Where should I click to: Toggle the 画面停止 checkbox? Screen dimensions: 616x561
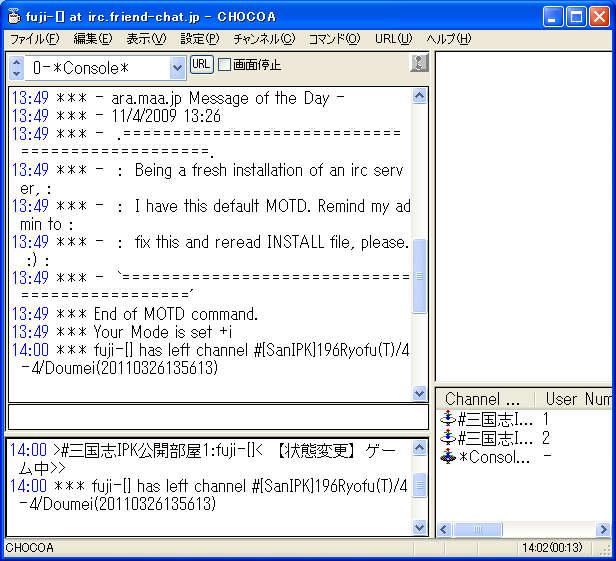[225, 65]
